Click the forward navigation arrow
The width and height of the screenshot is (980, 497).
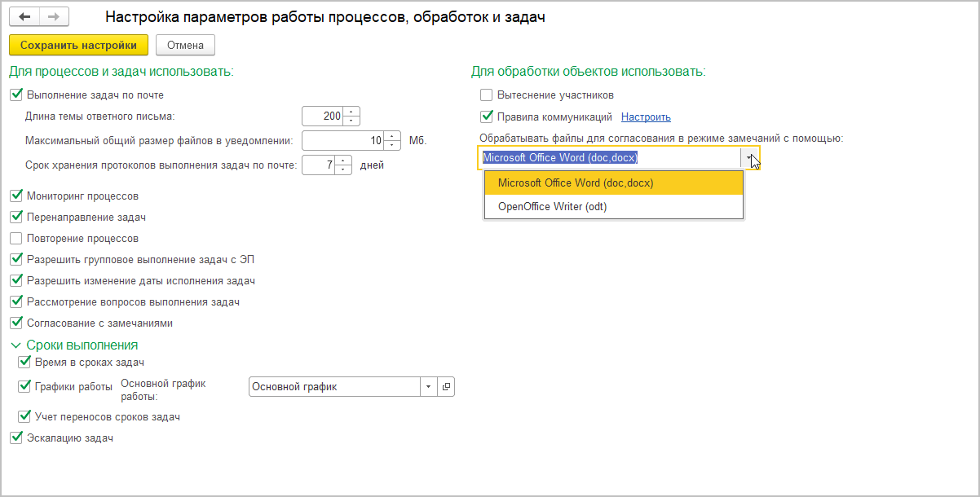pyautogui.click(x=54, y=17)
